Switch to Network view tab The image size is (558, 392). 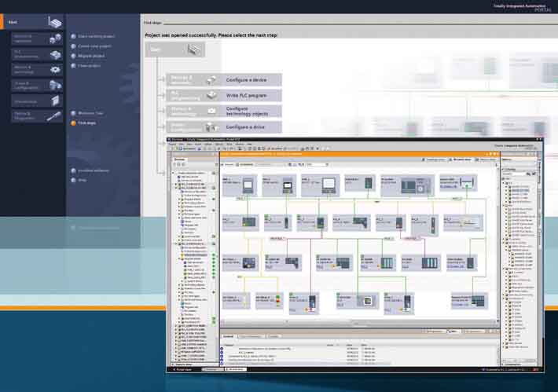(x=460, y=159)
